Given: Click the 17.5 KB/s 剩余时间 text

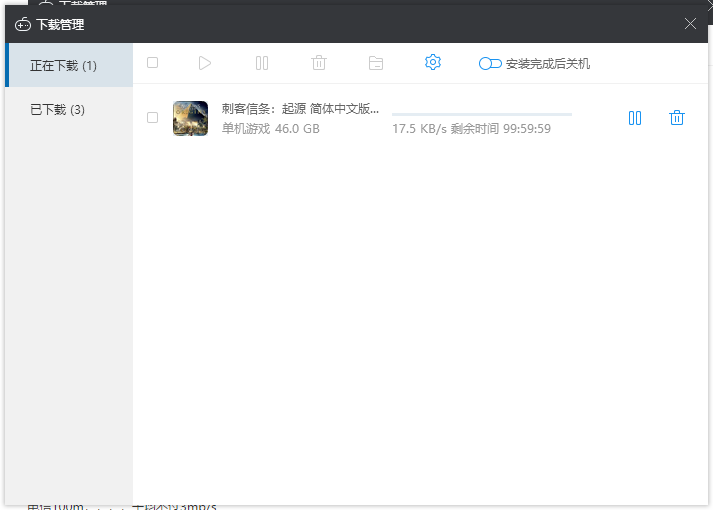Looking at the screenshot, I should [472, 129].
